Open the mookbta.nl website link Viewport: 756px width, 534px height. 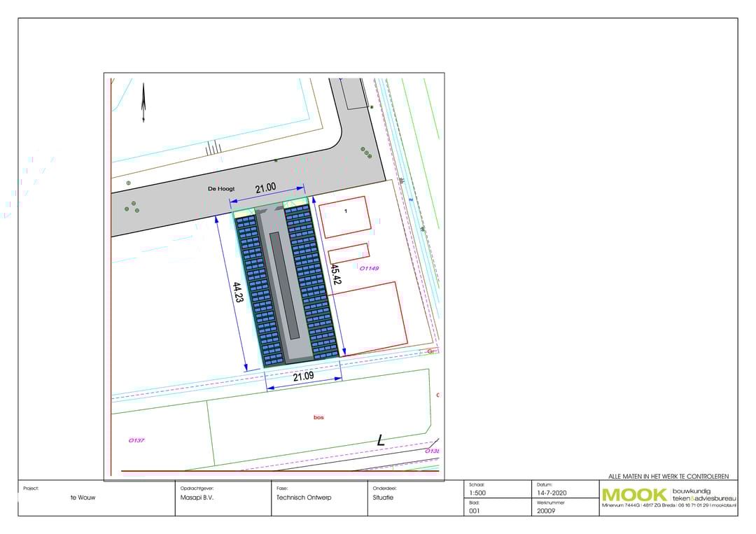724,505
